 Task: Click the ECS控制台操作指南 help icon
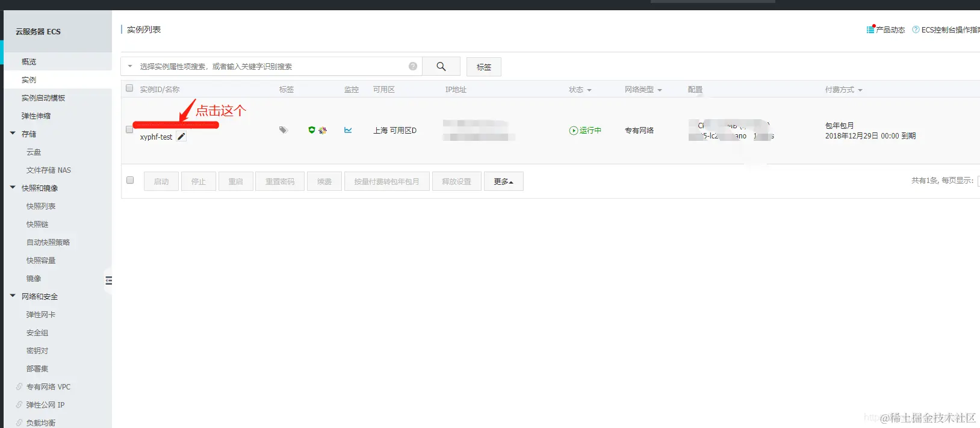(916, 29)
